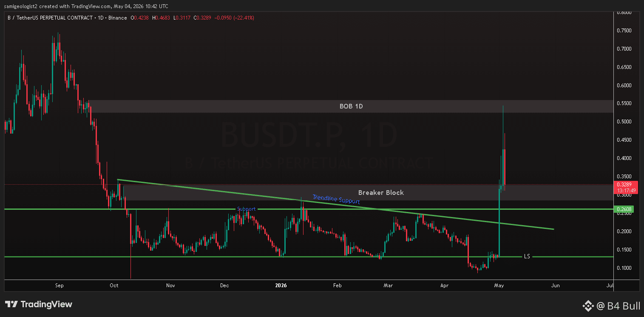The width and height of the screenshot is (644, 317).
Task: Click the 0.1500 price axis label
Action: pyautogui.click(x=624, y=250)
